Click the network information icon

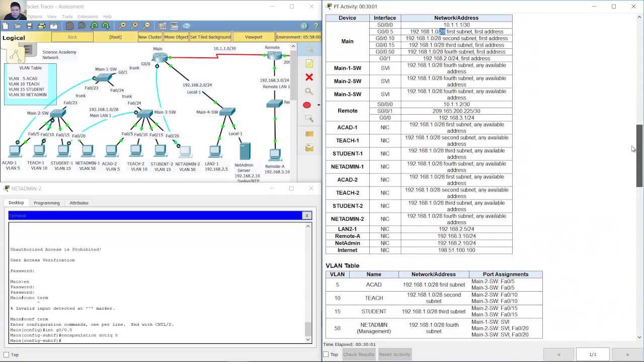(304, 26)
